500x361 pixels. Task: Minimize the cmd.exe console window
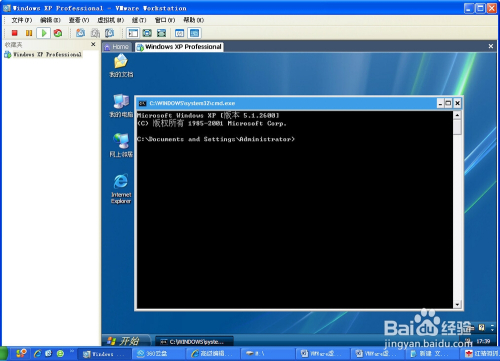[440, 103]
